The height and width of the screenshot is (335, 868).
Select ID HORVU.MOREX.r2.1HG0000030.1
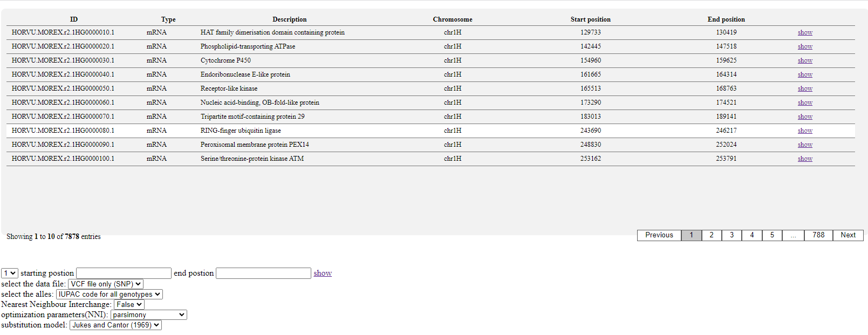click(63, 60)
